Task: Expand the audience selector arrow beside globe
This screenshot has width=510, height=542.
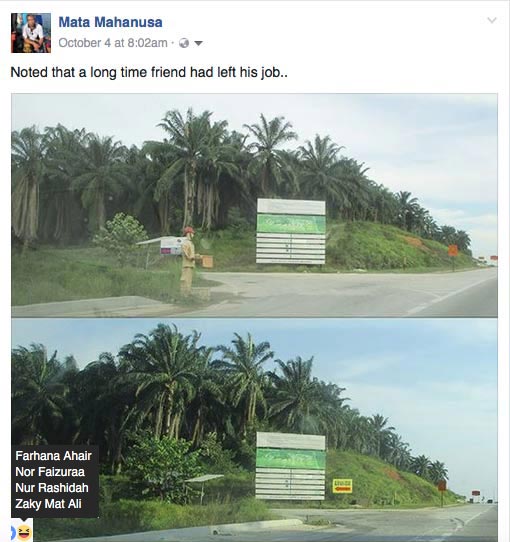Action: point(198,44)
